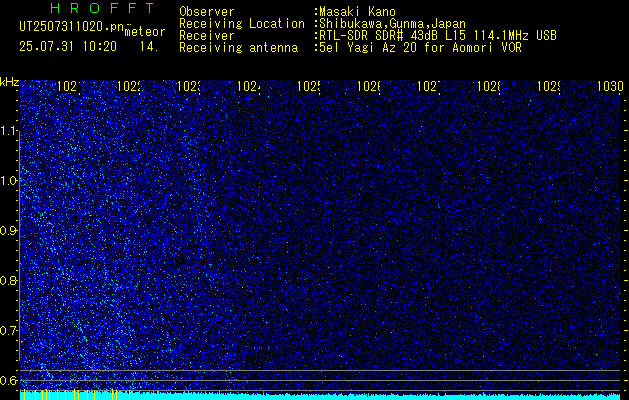Select the RTL-SDR SDR# receiver description
Image resolution: width=629 pixels, height=400 pixels.
click(x=438, y=36)
